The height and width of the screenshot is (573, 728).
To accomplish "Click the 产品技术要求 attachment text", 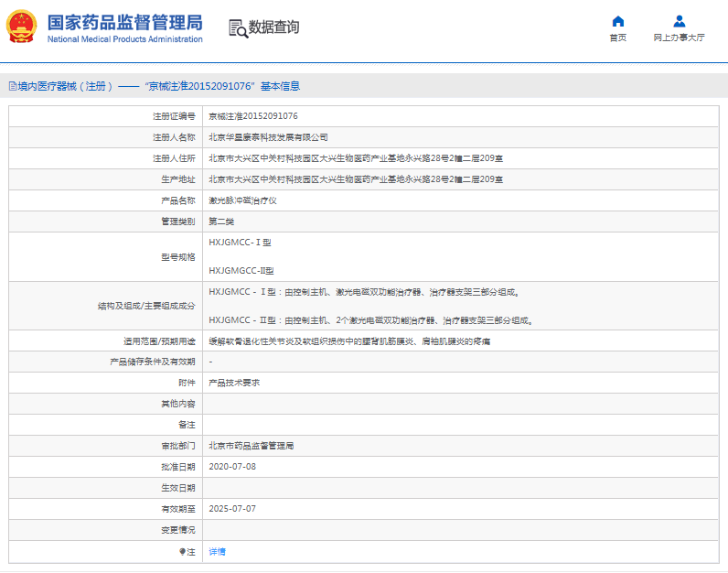I will [x=233, y=383].
